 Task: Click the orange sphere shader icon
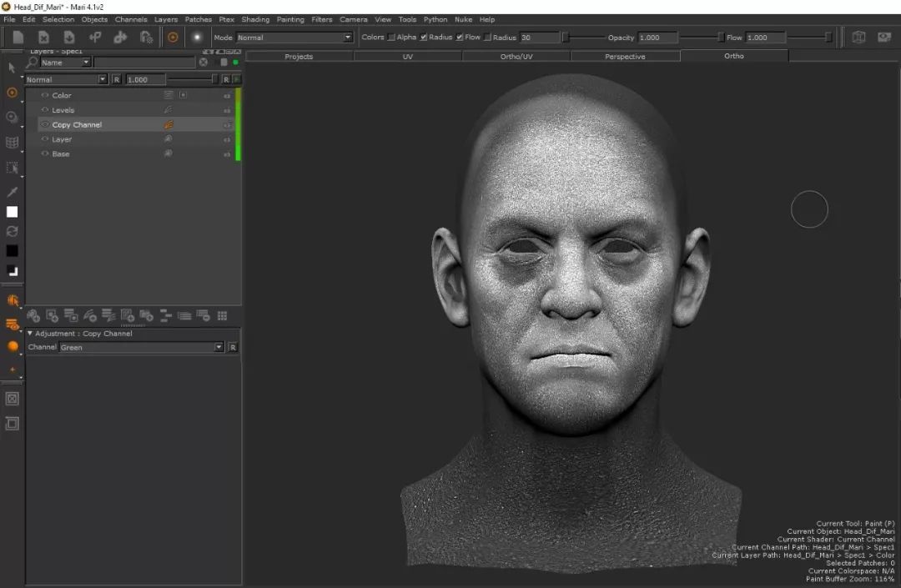[13, 346]
